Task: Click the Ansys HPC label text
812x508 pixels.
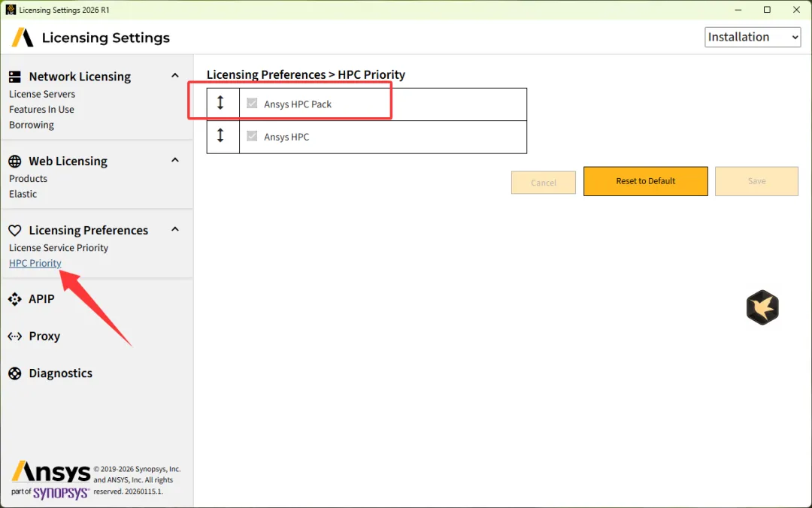Action: 286,137
